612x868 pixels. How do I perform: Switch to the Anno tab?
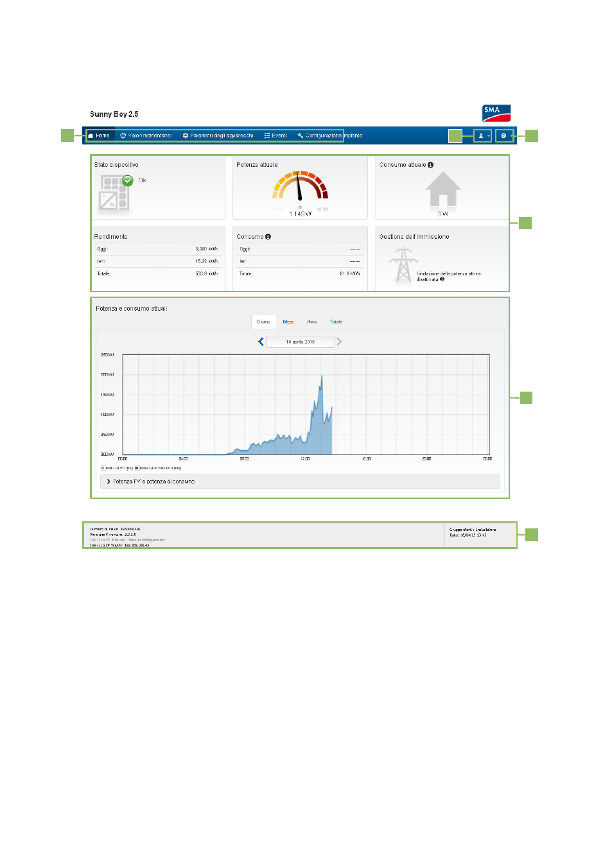(312, 322)
